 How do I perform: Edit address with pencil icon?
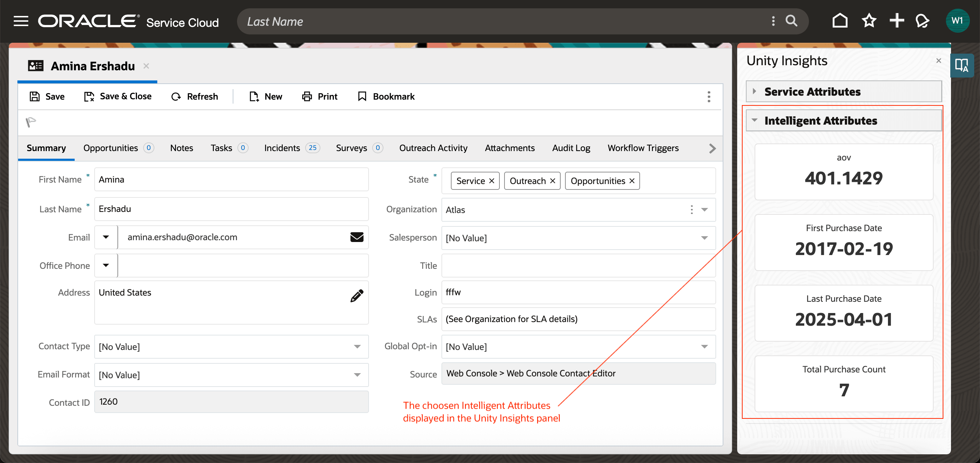click(x=357, y=296)
